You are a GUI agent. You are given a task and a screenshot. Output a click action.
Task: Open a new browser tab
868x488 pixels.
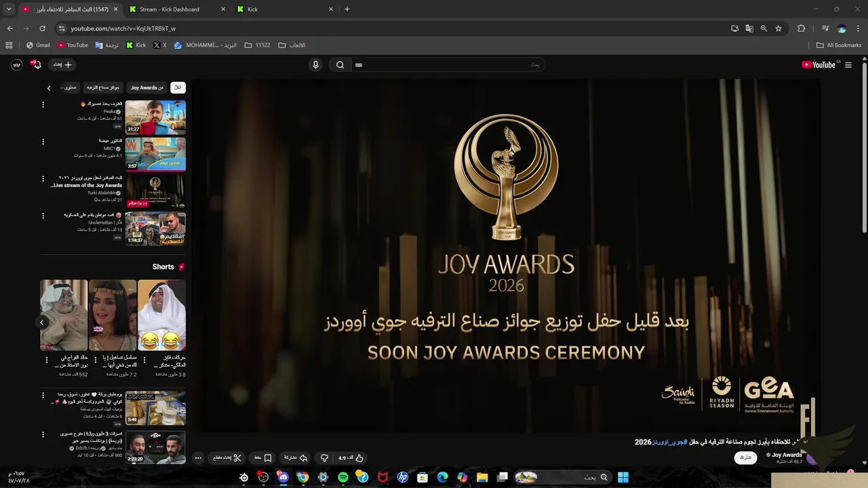(x=347, y=9)
